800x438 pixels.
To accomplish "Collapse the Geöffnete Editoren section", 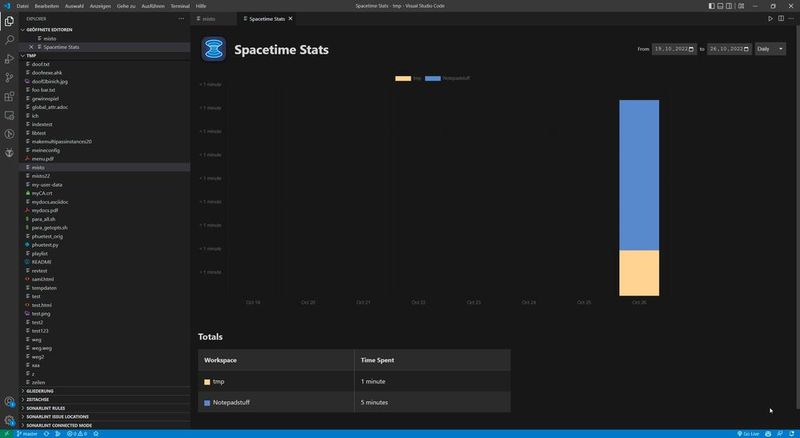I will (105, 30).
